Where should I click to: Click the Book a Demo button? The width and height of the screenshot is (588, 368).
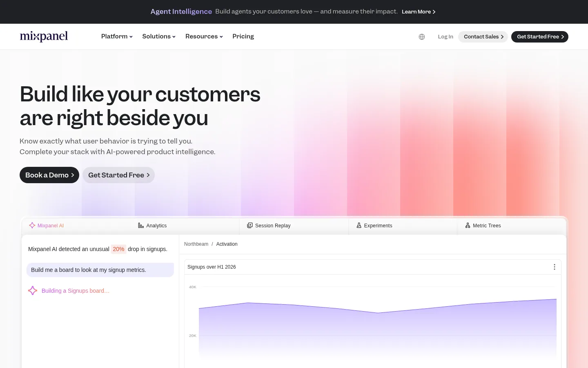coord(49,175)
